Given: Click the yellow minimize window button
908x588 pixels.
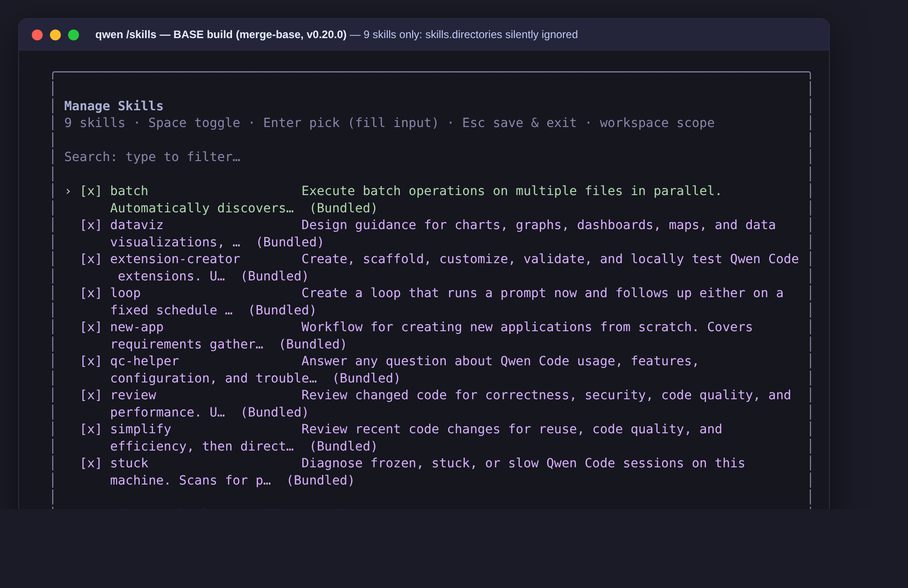Looking at the screenshot, I should tap(55, 35).
